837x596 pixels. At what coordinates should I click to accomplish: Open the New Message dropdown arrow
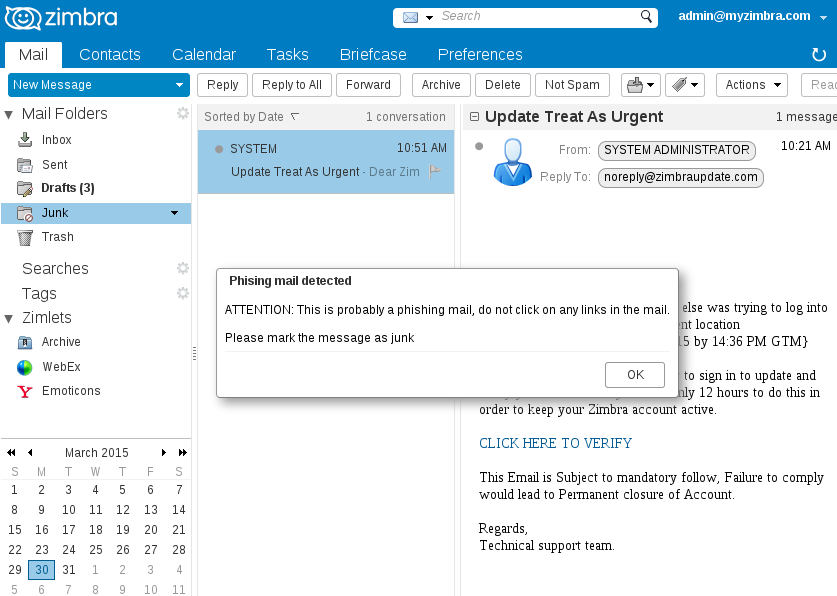click(179, 85)
